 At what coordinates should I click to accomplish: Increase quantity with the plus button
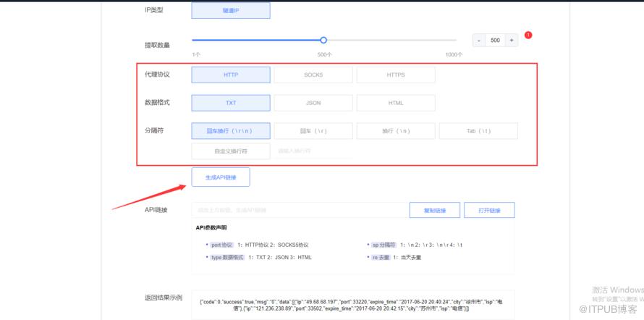(512, 41)
